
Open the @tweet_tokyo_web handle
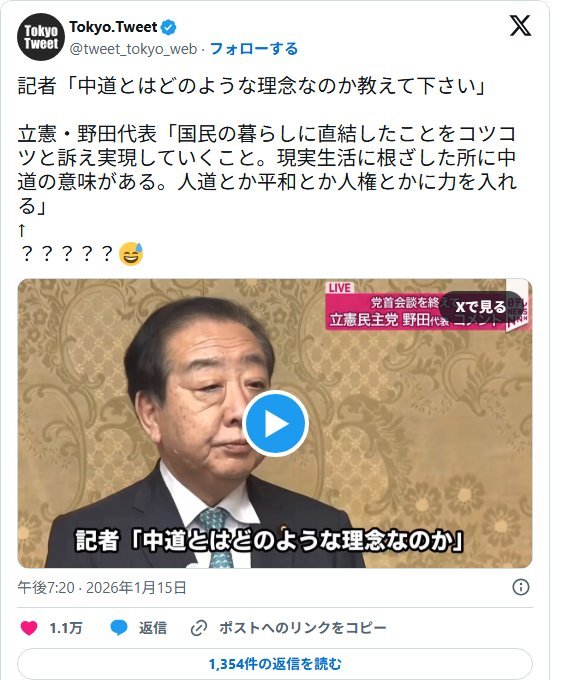pyautogui.click(x=133, y=49)
